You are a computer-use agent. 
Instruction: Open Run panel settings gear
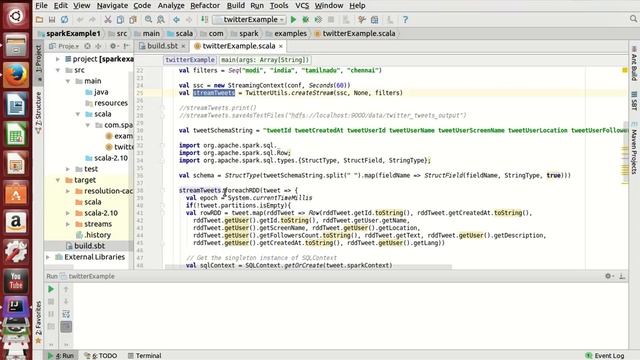pos(608,276)
